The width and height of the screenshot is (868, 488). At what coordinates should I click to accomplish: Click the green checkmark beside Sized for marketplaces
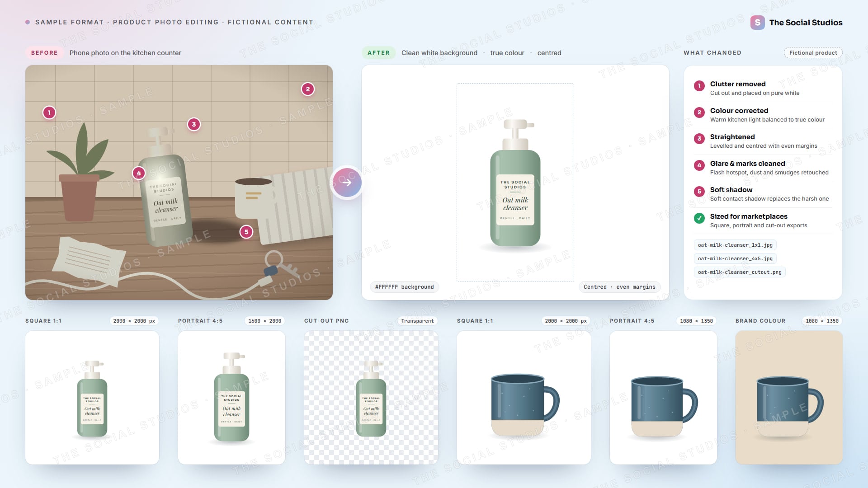pyautogui.click(x=699, y=218)
